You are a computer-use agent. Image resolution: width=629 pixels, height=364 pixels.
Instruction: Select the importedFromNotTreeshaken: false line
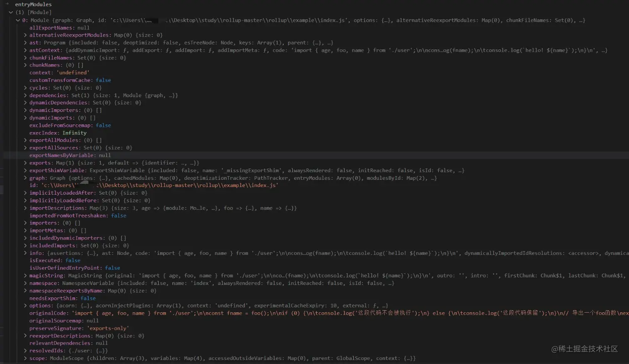(78, 215)
